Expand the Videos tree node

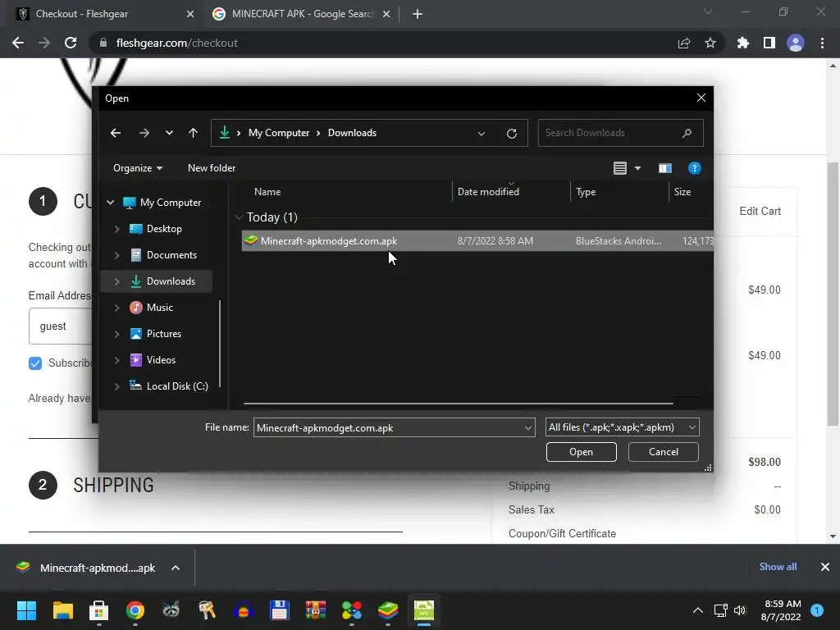click(x=116, y=360)
